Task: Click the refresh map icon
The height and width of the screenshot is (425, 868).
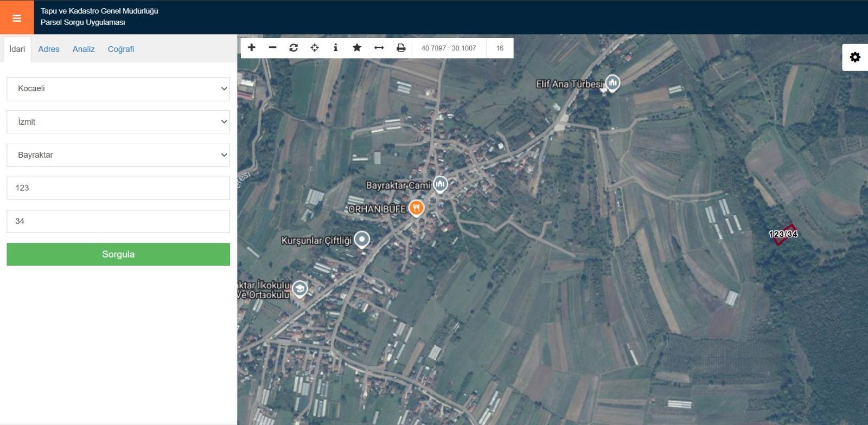Action: click(x=293, y=48)
